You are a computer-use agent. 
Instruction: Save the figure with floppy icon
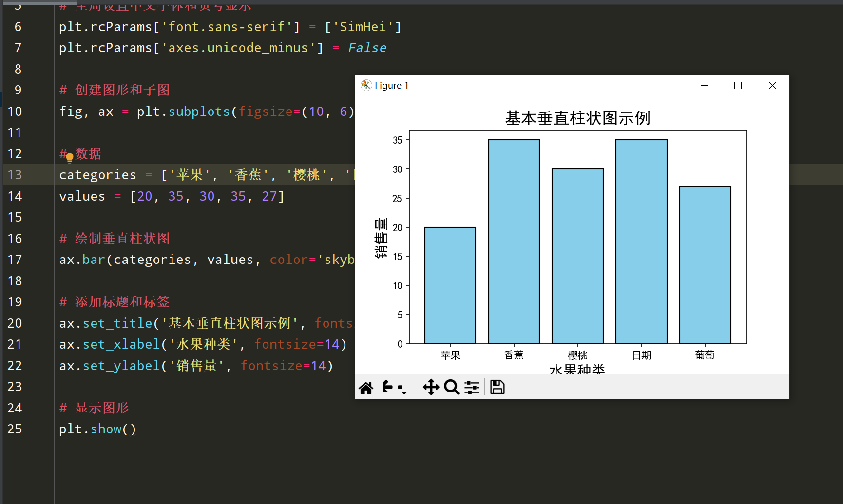498,388
